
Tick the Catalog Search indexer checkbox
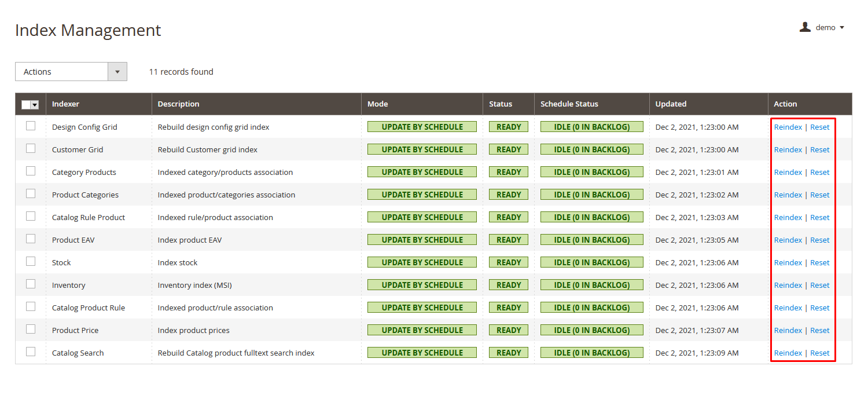31,352
